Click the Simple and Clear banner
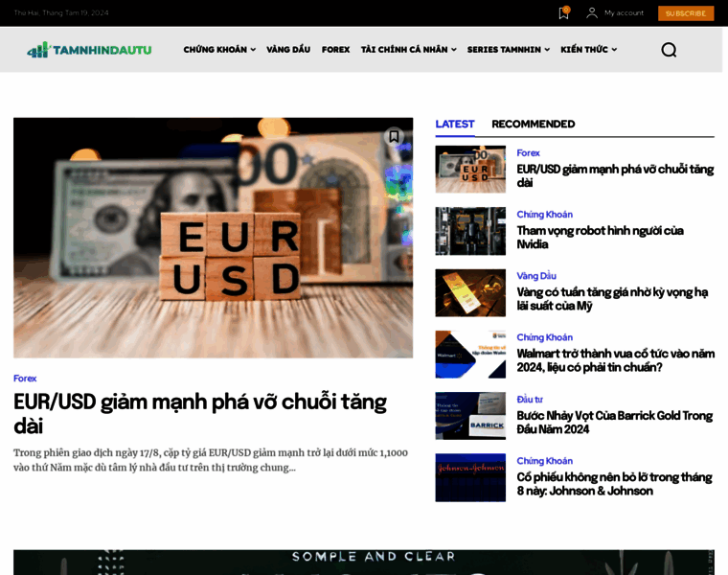 364,562
